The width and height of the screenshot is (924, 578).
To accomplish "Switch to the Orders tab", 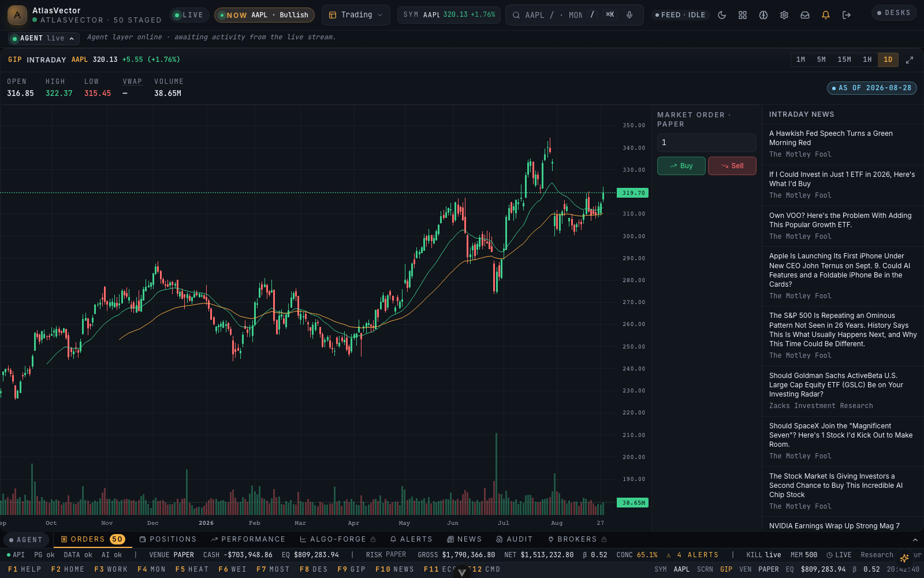I will [x=93, y=539].
